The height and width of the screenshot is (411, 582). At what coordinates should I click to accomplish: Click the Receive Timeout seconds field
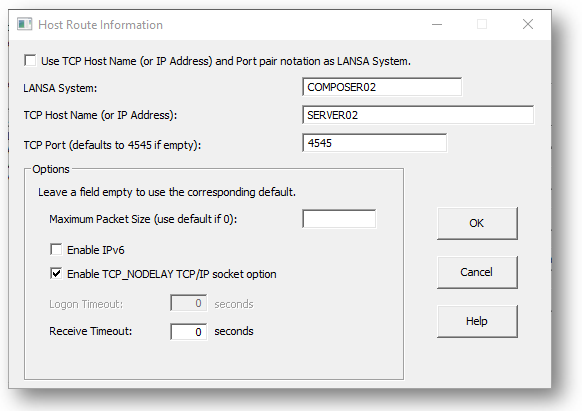pyautogui.click(x=189, y=332)
